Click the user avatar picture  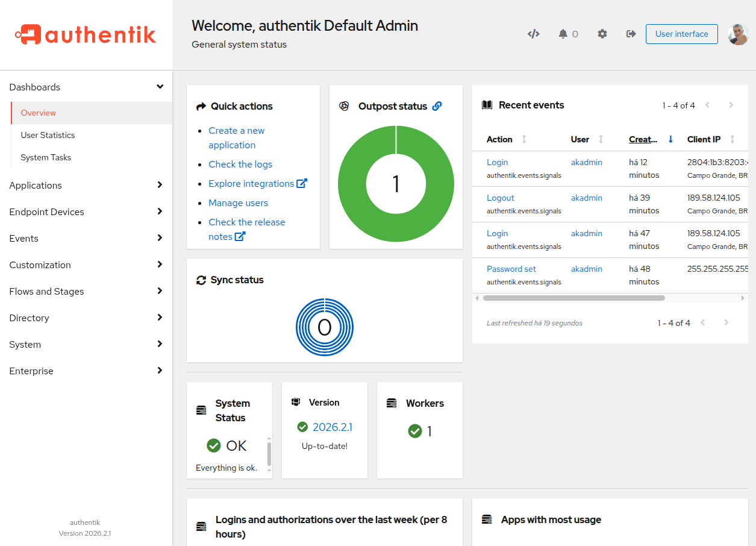click(738, 34)
